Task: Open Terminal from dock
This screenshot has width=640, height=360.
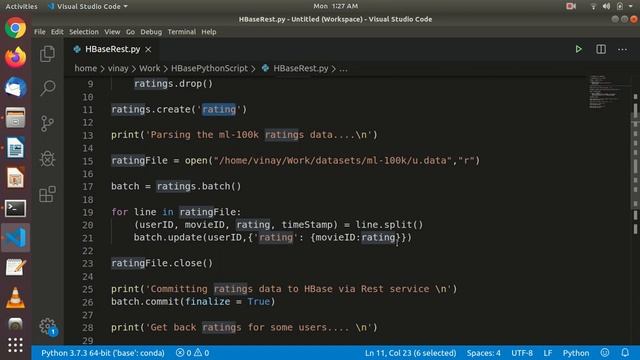Action: (x=16, y=208)
